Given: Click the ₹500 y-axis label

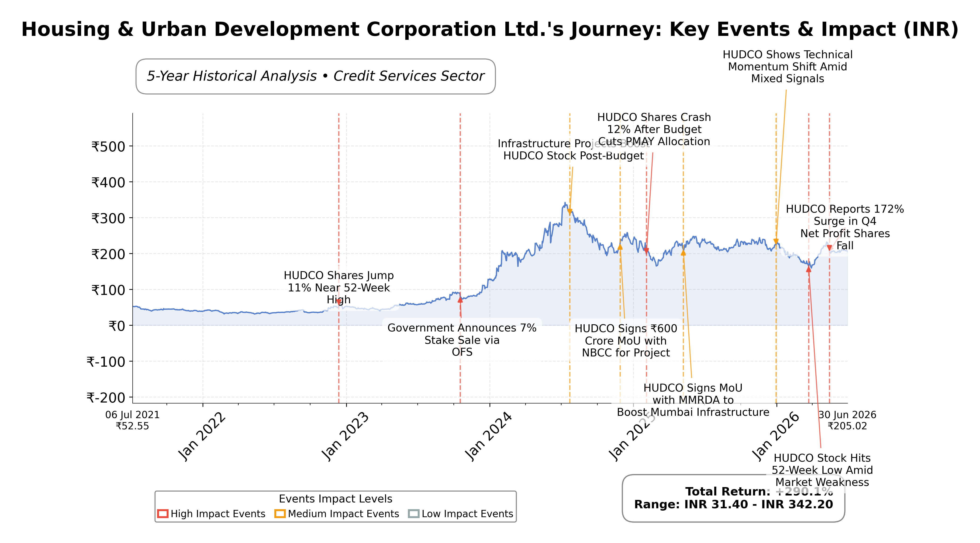Looking at the screenshot, I should point(108,146).
